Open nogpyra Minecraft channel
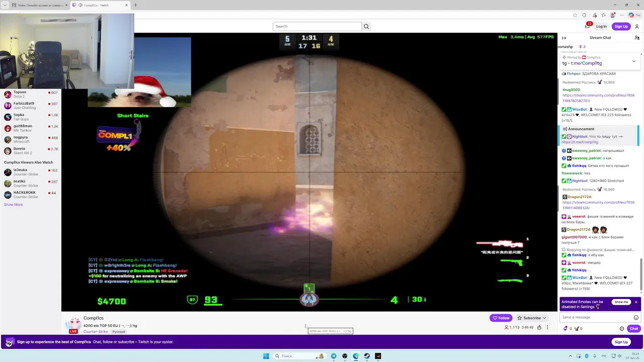The image size is (644, 362). click(x=31, y=139)
